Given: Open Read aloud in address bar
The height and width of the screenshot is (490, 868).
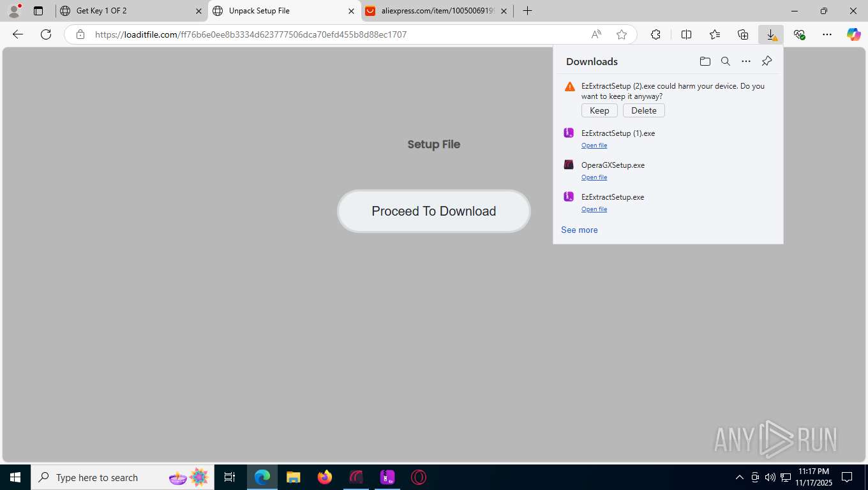Looking at the screenshot, I should point(596,34).
